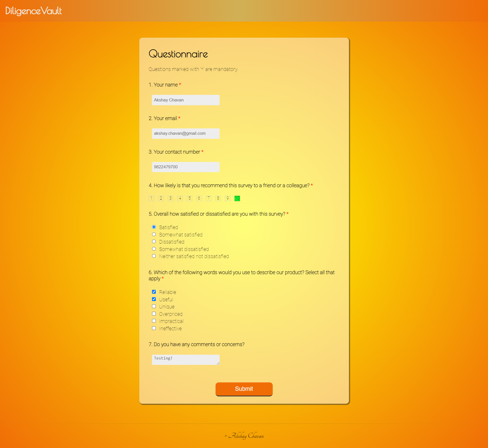Select the Dissatisfied radio option
This screenshot has width=488, height=448.
pyautogui.click(x=154, y=242)
